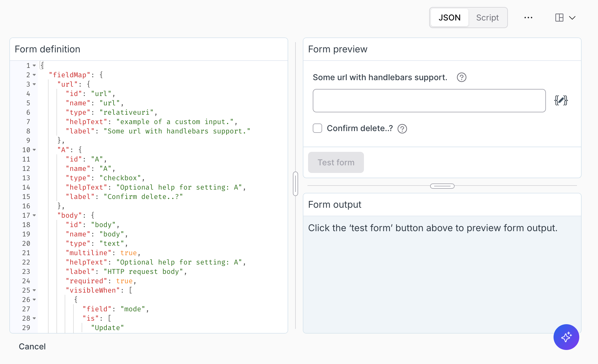Collapse the visibleWhen fold on line 25
598x364 pixels.
[x=34, y=290]
